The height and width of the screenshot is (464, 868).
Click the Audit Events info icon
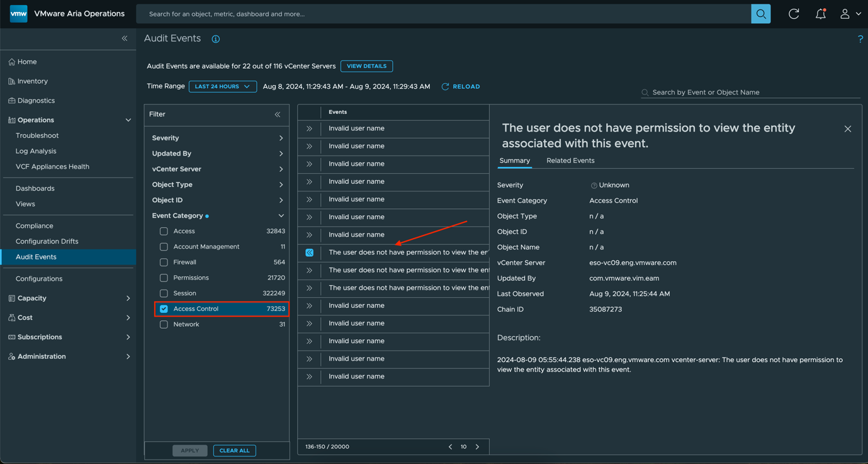pyautogui.click(x=216, y=39)
